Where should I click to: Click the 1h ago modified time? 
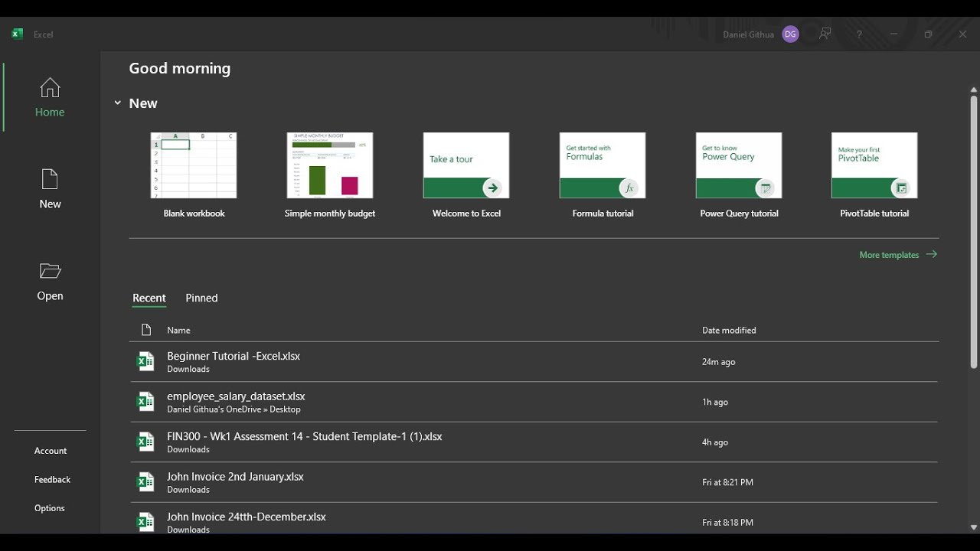pyautogui.click(x=715, y=402)
